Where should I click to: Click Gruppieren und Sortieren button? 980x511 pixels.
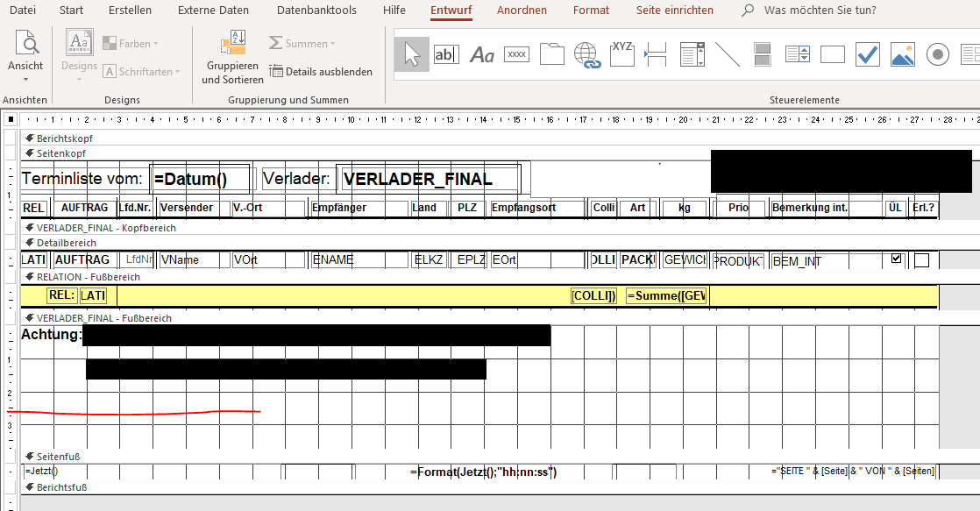232,57
